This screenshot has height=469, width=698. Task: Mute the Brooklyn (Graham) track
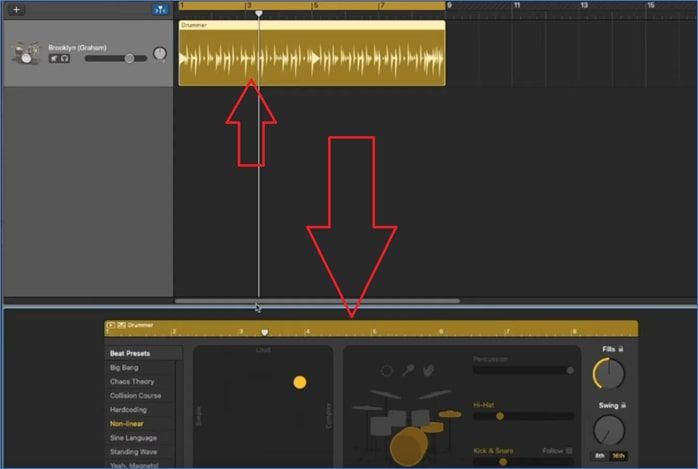tap(53, 59)
